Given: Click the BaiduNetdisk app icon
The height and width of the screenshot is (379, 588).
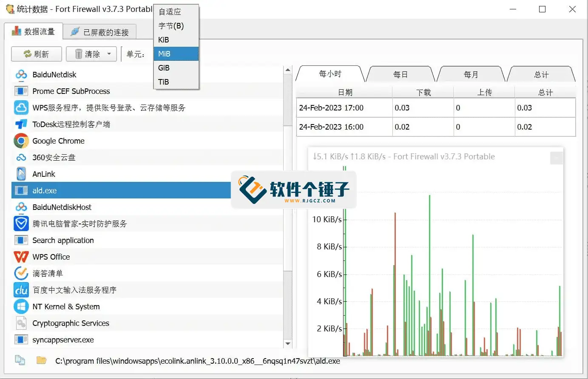Looking at the screenshot, I should (x=21, y=75).
